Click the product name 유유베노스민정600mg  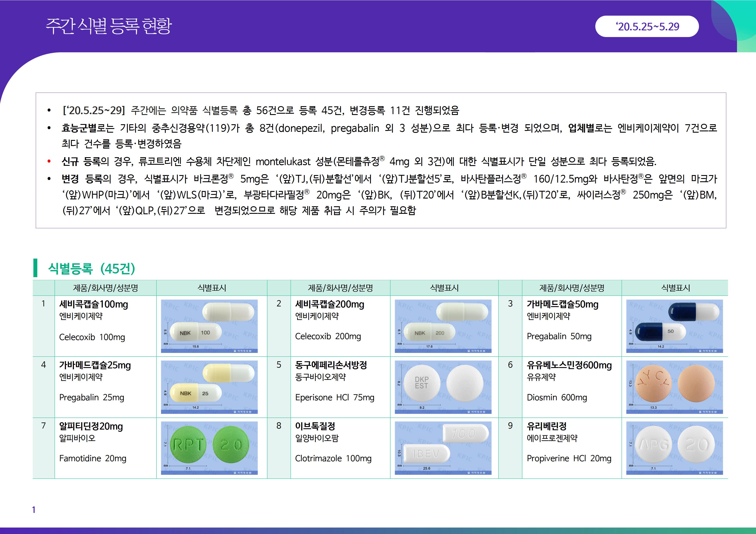tap(569, 365)
